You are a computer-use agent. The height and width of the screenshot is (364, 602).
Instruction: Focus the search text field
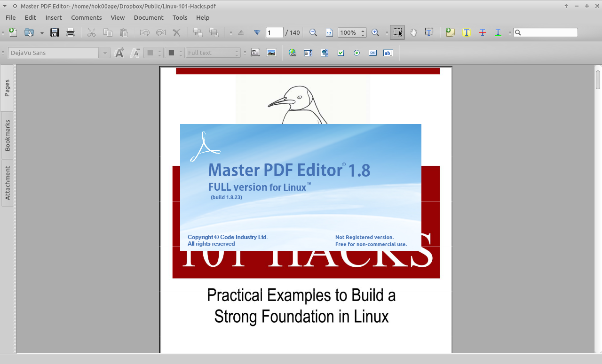click(x=546, y=32)
